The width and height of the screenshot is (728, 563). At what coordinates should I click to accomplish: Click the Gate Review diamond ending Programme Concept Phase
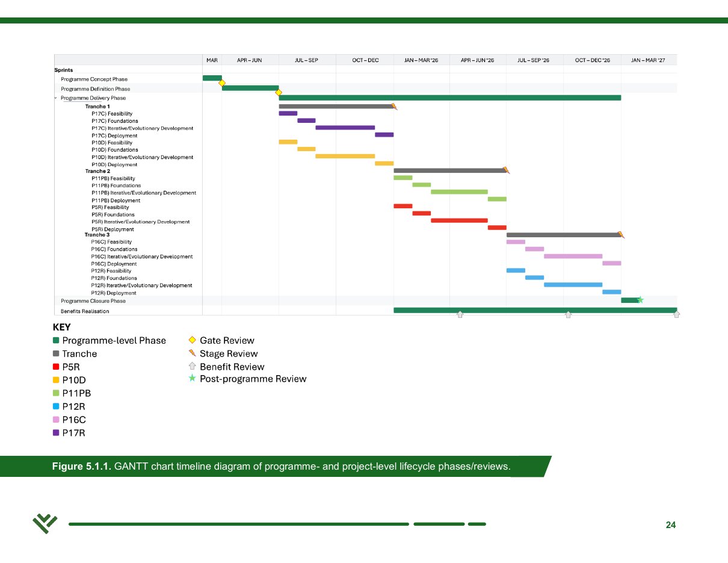point(221,83)
